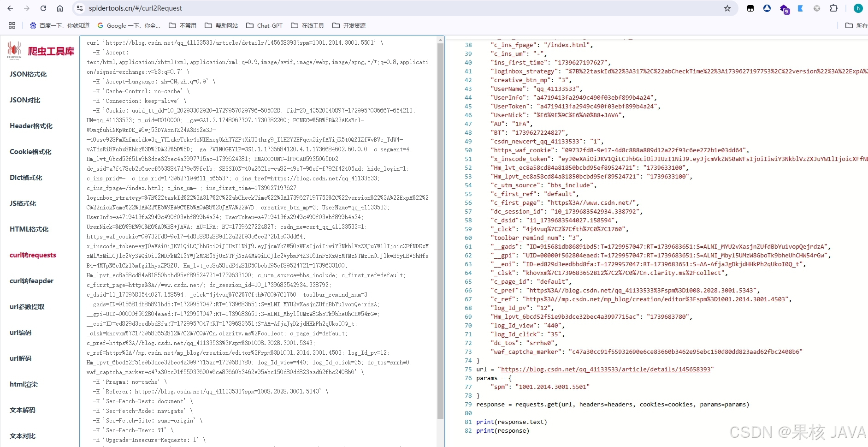The image size is (868, 447).
Task: Open the browser extensions puzzle icon
Action: (833, 8)
